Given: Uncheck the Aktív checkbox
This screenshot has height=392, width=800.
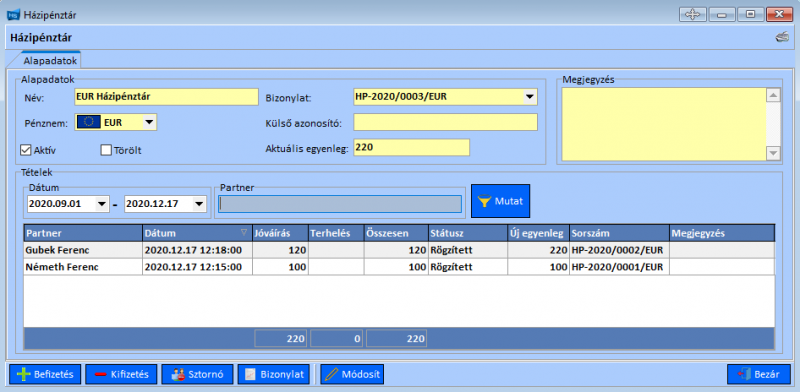Looking at the screenshot, I should click(25, 150).
